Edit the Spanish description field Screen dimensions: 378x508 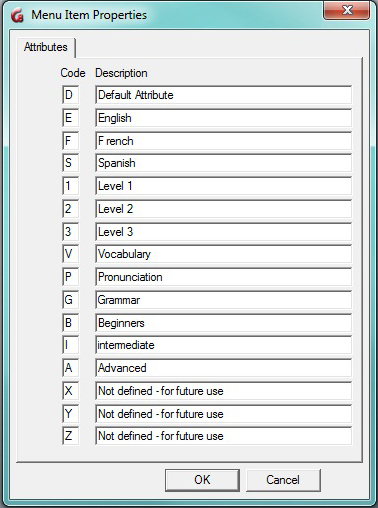[x=223, y=163]
